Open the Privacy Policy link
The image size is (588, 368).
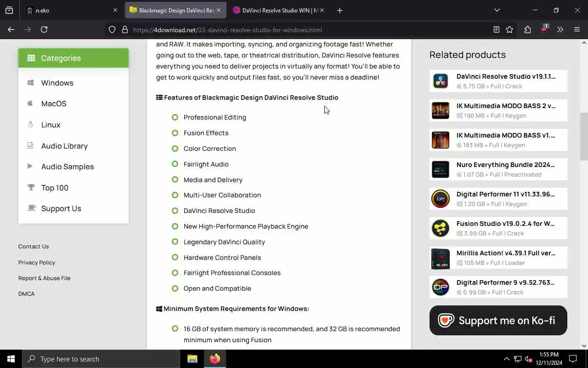[37, 262]
